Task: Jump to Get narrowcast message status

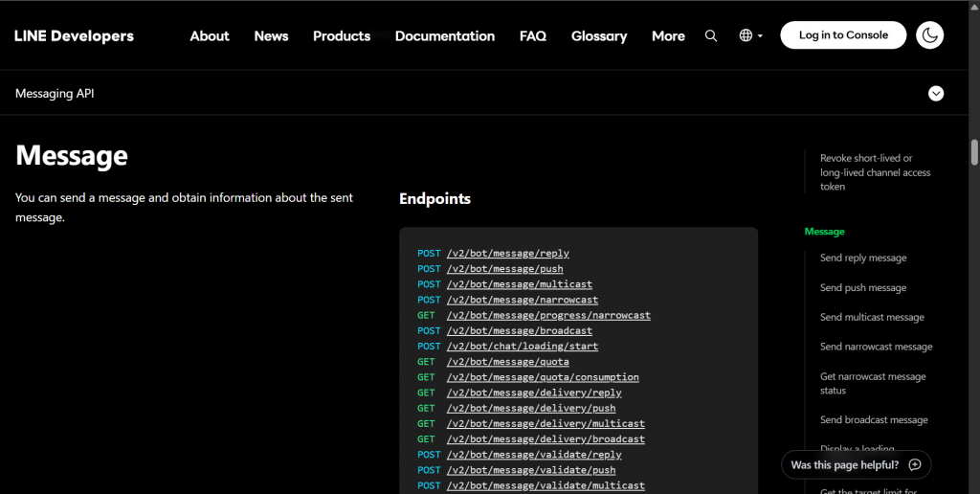Action: [873, 383]
